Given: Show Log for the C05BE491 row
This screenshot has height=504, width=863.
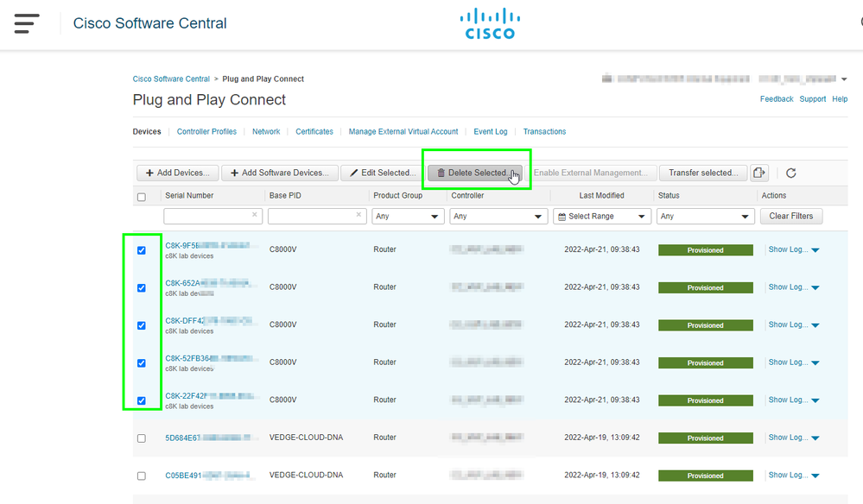Looking at the screenshot, I should 788,475.
